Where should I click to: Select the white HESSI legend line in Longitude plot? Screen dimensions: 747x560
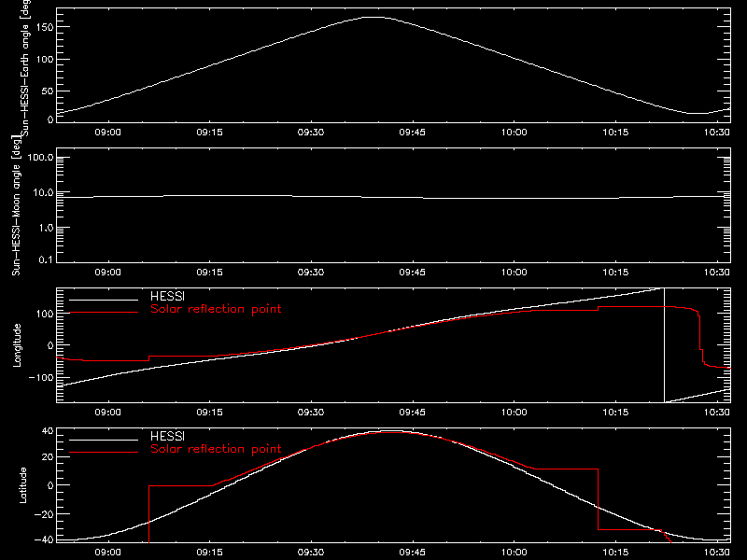(104, 300)
